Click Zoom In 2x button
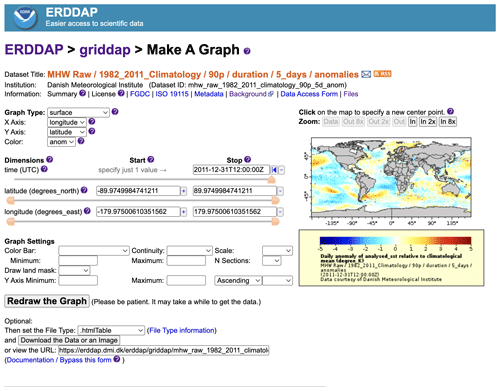The image size is (500, 391). tap(428, 122)
